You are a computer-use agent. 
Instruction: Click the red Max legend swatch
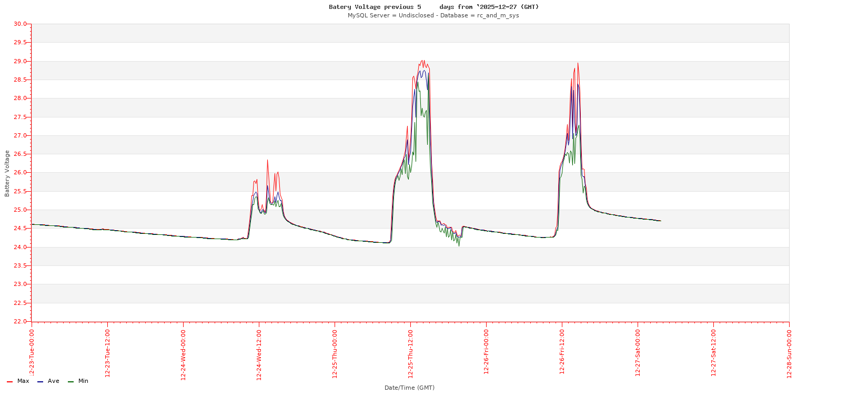pos(9,381)
